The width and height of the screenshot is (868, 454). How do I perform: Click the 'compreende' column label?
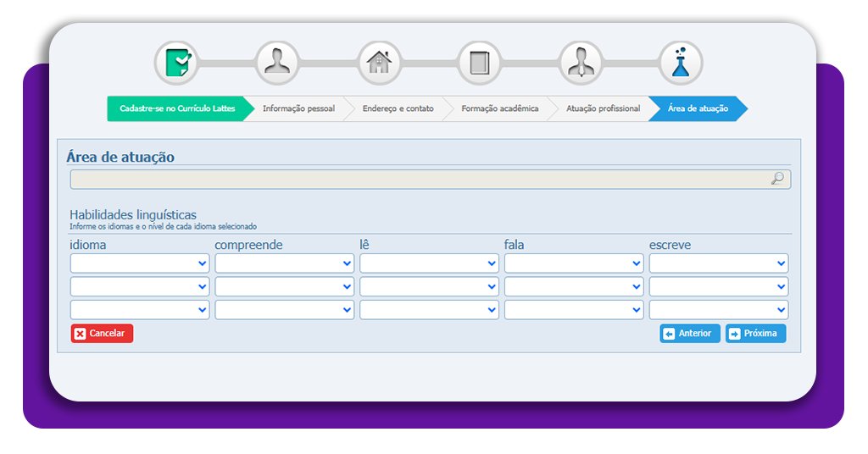click(x=248, y=245)
